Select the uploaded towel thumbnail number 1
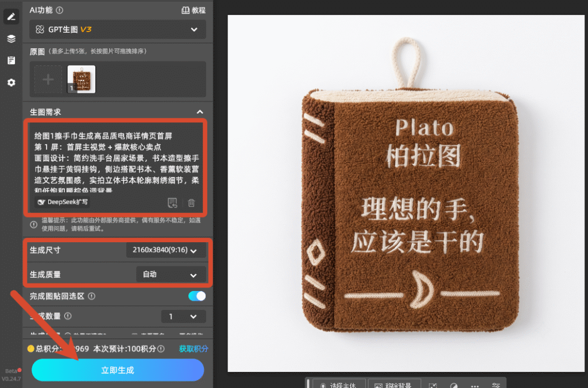This screenshot has height=388, width=588. coord(82,79)
